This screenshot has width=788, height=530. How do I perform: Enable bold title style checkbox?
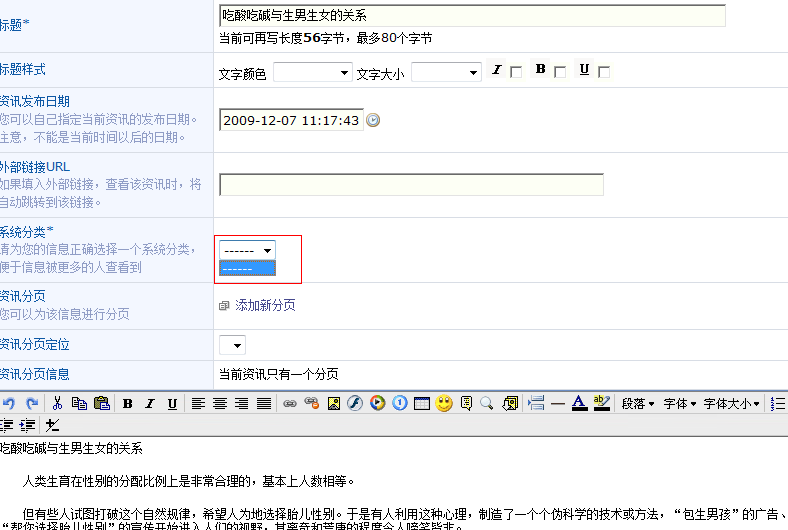coord(560,72)
